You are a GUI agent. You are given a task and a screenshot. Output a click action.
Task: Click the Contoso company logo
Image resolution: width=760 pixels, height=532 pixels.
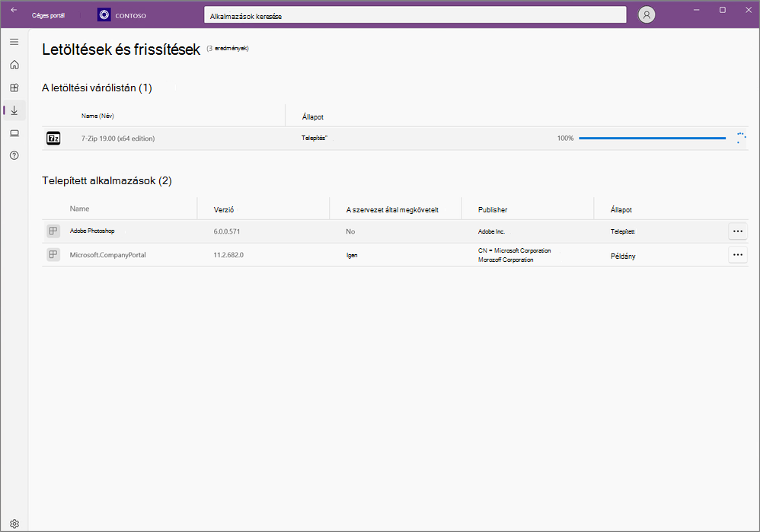pos(104,15)
